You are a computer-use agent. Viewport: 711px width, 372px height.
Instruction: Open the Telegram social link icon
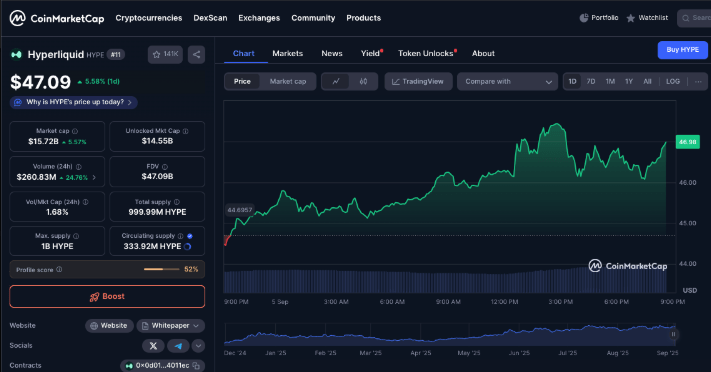coord(178,346)
